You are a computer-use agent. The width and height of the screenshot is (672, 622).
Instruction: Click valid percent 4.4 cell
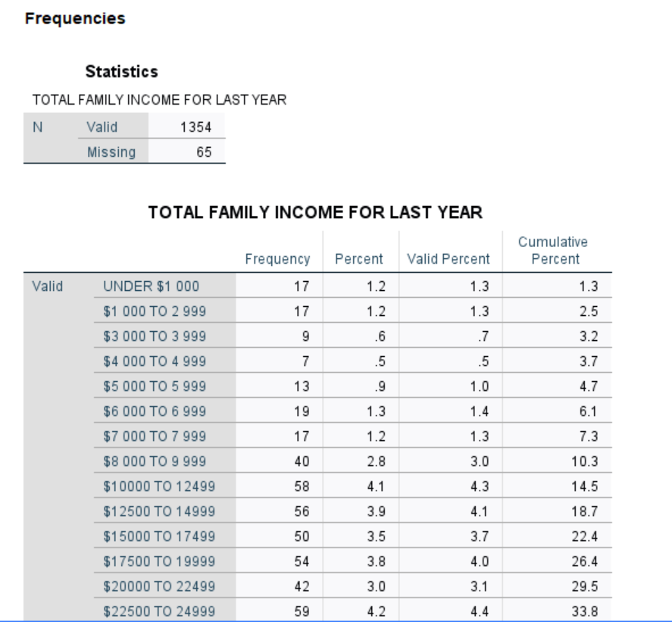[480, 611]
